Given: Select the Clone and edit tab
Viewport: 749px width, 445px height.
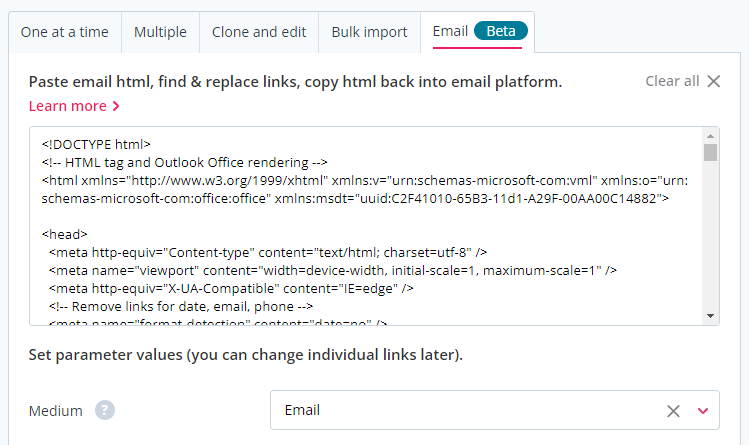Looking at the screenshot, I should tap(259, 32).
